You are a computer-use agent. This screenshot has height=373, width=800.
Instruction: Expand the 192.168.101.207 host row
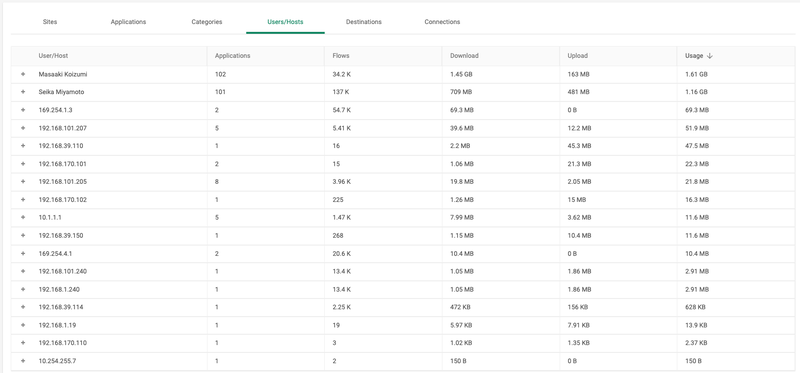pyautogui.click(x=23, y=128)
